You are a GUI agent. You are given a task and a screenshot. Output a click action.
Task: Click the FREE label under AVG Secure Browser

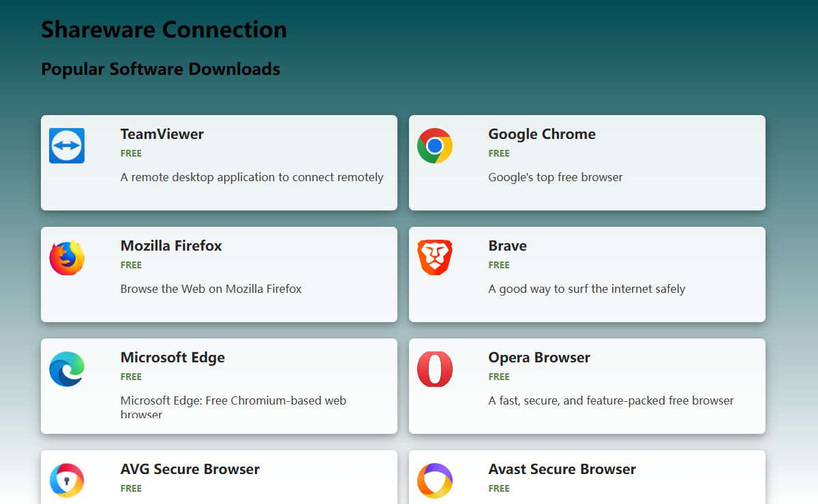coord(131,488)
